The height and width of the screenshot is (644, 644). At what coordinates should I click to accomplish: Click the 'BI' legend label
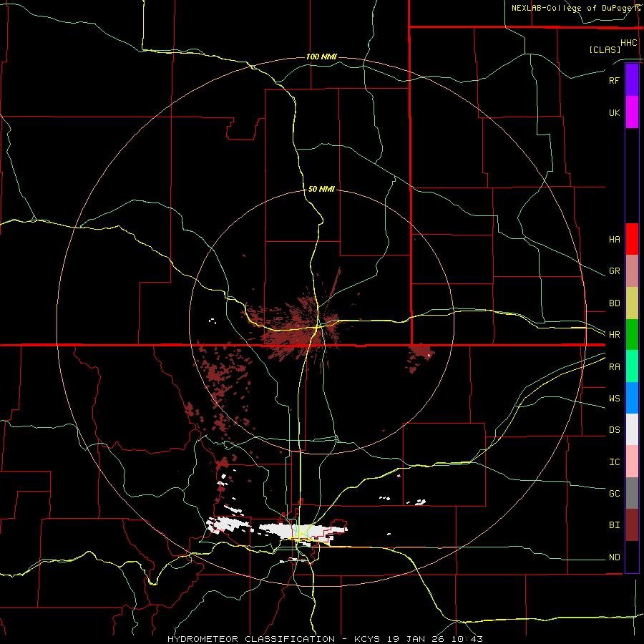[x=614, y=525]
